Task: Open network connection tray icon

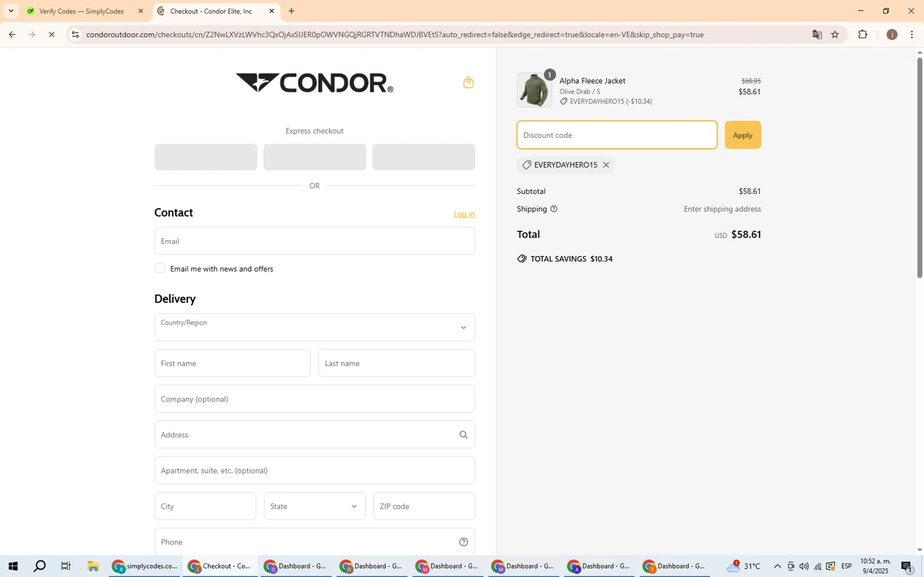Action: tap(817, 567)
